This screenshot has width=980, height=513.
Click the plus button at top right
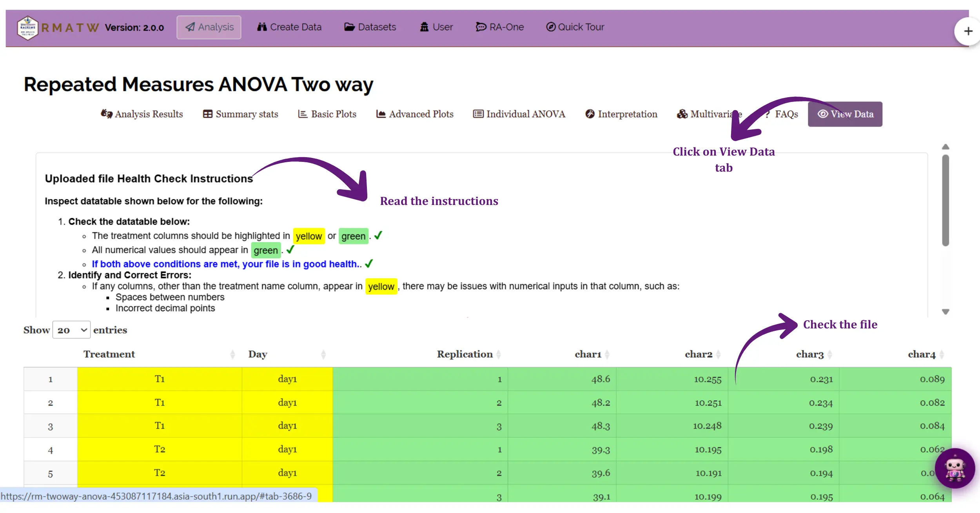[968, 31]
